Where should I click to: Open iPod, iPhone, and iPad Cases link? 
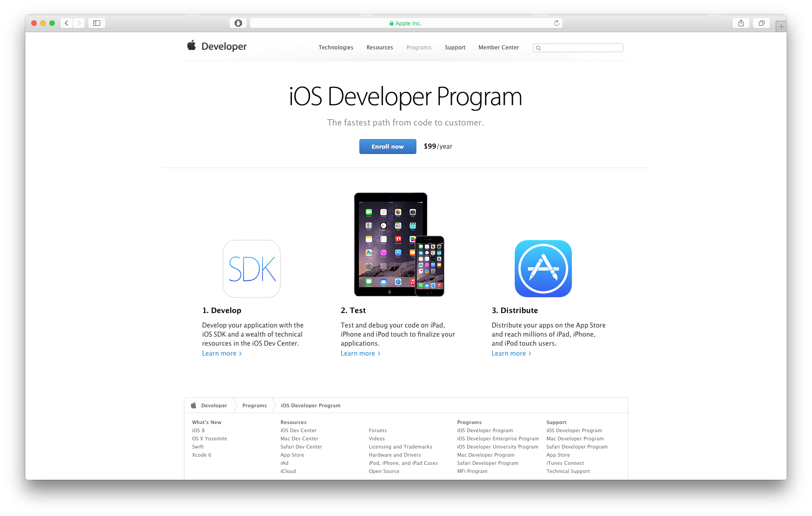pos(403,463)
